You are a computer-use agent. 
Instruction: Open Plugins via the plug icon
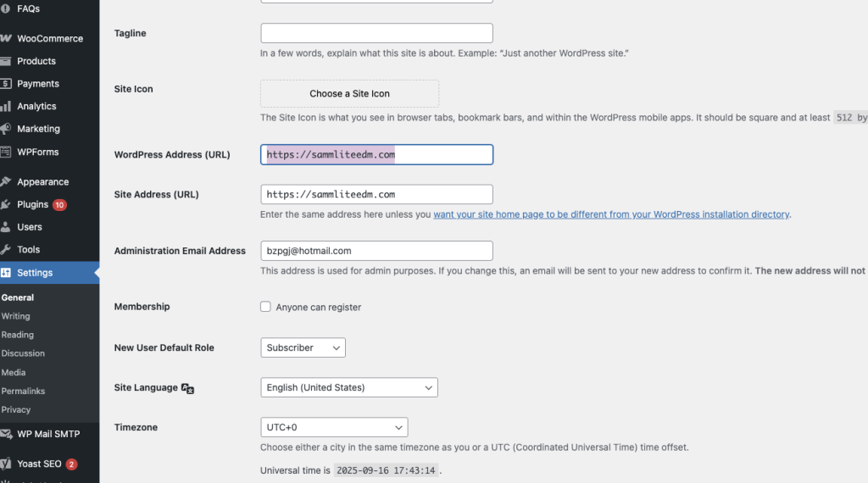6,204
